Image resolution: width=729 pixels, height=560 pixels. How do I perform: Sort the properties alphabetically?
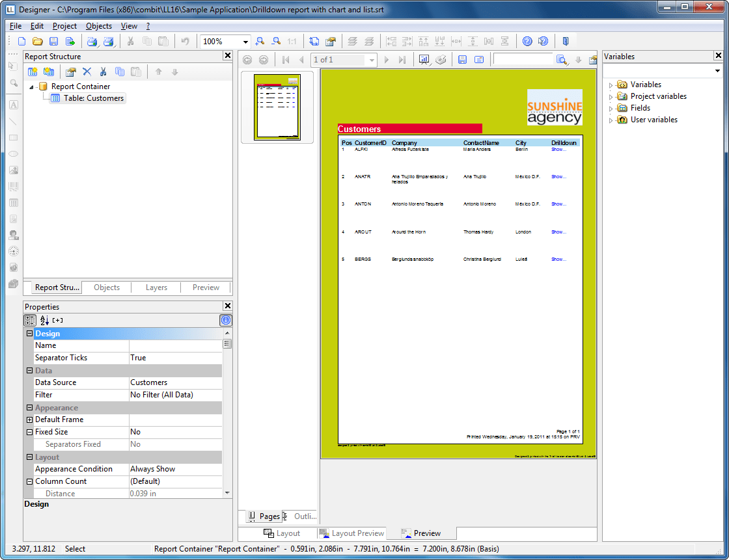click(44, 320)
